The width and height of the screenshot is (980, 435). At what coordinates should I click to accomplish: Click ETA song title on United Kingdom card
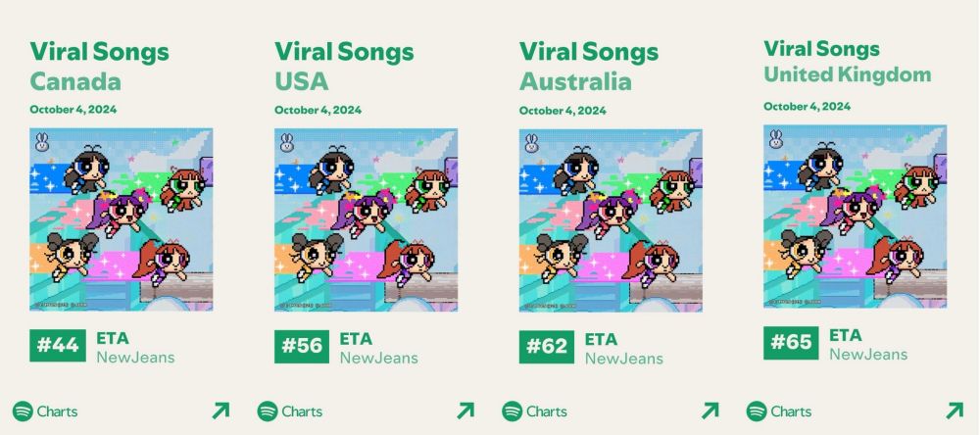pos(846,335)
